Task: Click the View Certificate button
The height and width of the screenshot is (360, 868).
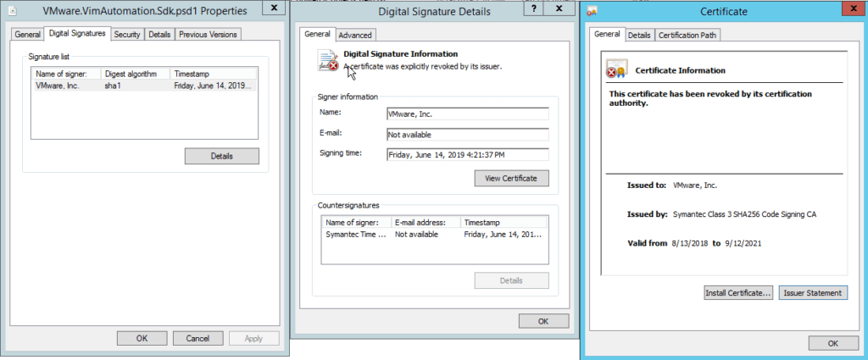Action: [x=511, y=178]
